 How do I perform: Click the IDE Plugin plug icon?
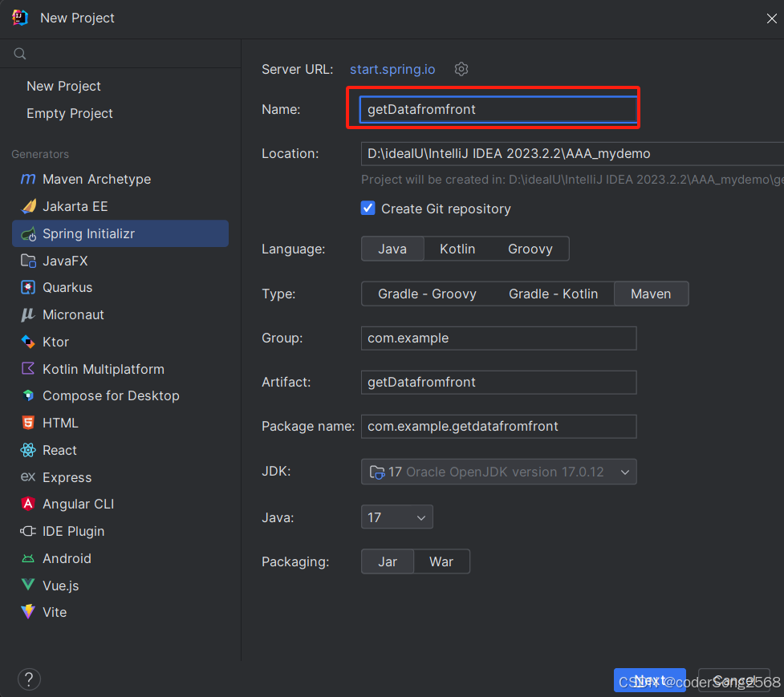(28, 531)
